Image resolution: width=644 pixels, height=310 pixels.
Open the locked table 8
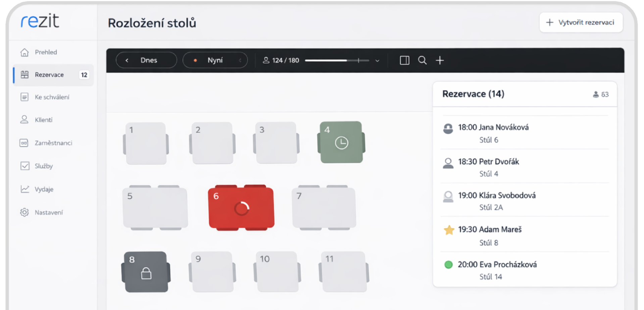click(x=146, y=272)
